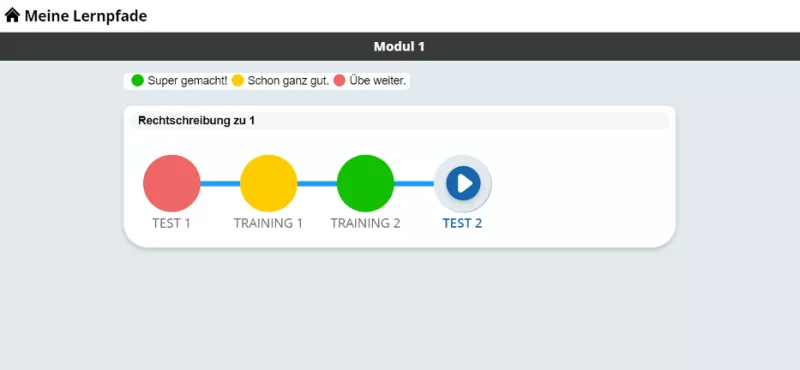Select the Rechtschreibung zu 1 heading

click(196, 121)
